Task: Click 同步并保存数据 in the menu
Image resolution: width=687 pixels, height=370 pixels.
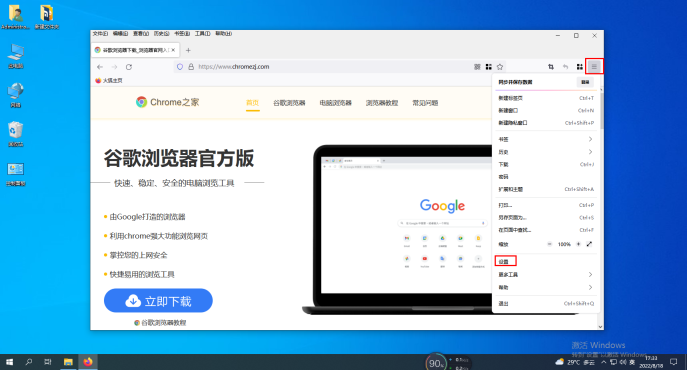Action: (515, 82)
